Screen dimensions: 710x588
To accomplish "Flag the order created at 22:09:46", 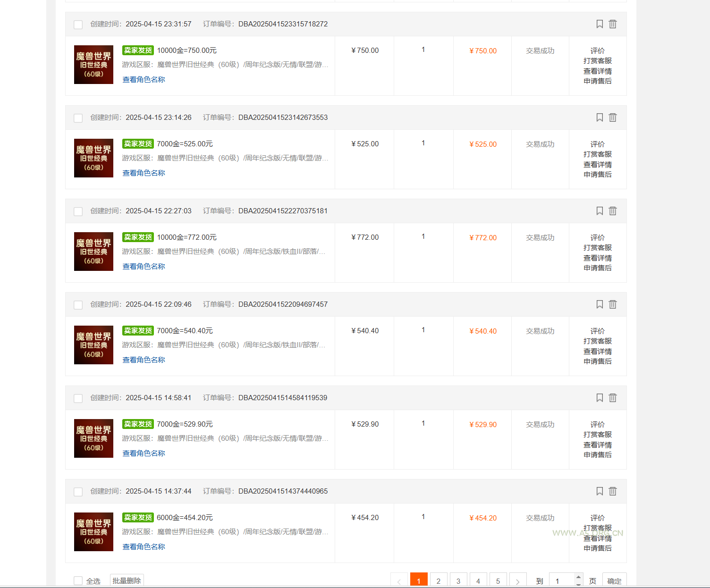I will [x=600, y=304].
